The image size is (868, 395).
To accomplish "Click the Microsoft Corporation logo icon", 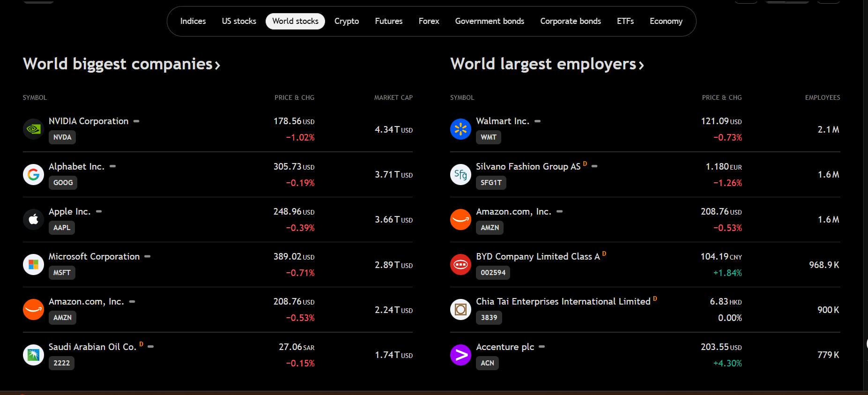I will [x=33, y=265].
